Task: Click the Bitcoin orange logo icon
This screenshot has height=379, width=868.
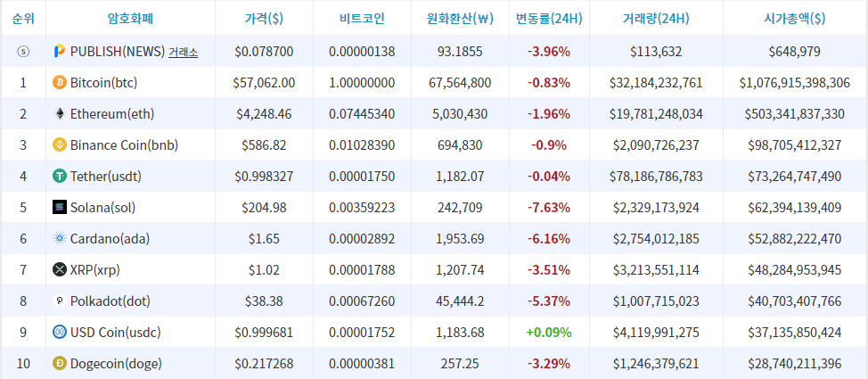Action: click(x=59, y=83)
